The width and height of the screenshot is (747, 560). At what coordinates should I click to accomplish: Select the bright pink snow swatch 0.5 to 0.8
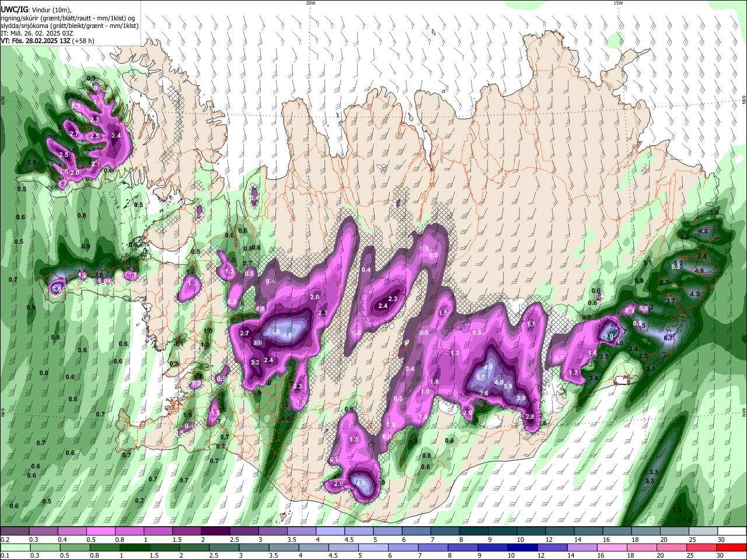(101, 531)
